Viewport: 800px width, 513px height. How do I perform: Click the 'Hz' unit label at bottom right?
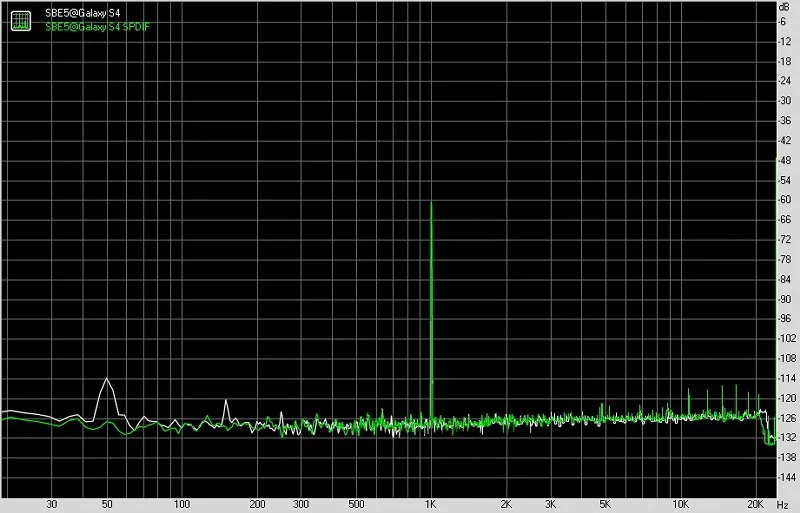pyautogui.click(x=783, y=504)
